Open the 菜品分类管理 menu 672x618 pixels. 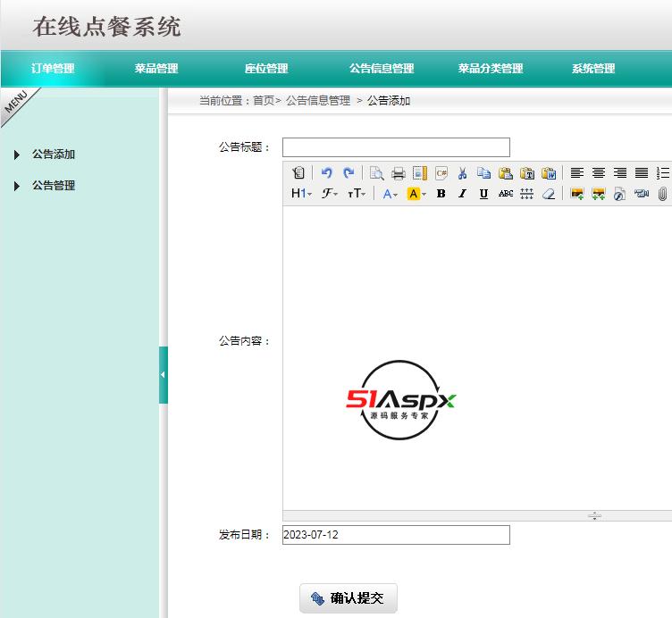click(491, 68)
